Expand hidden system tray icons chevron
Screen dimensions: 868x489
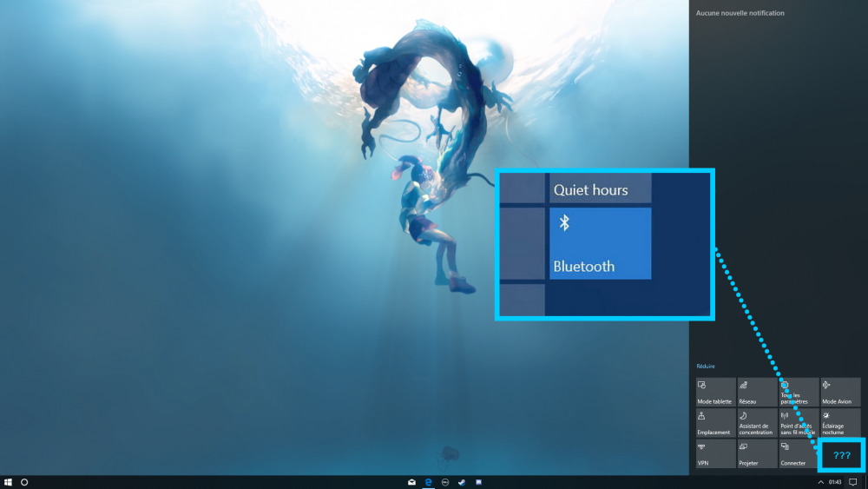[x=821, y=482]
